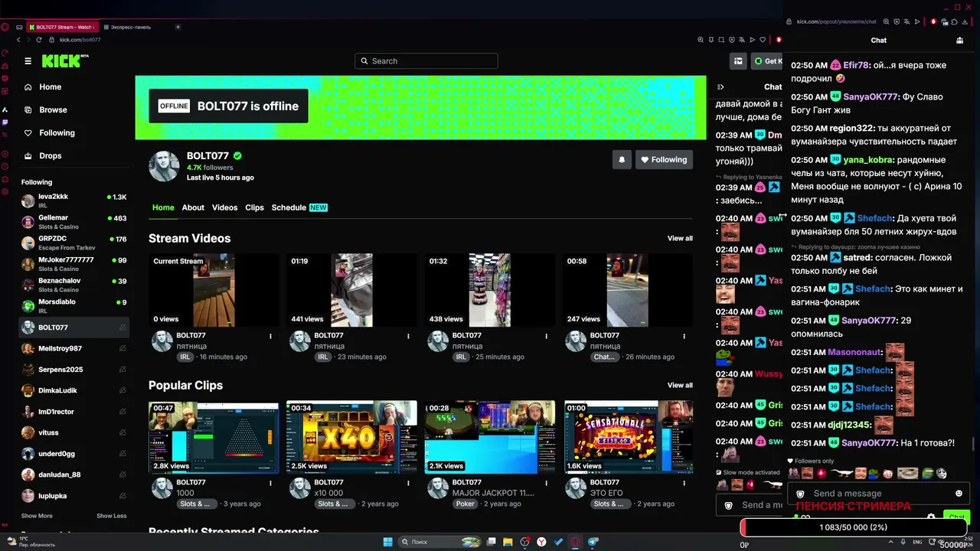Viewport: 980px width, 551px height.
Task: Click the notification bell for BOLT077
Action: [622, 159]
